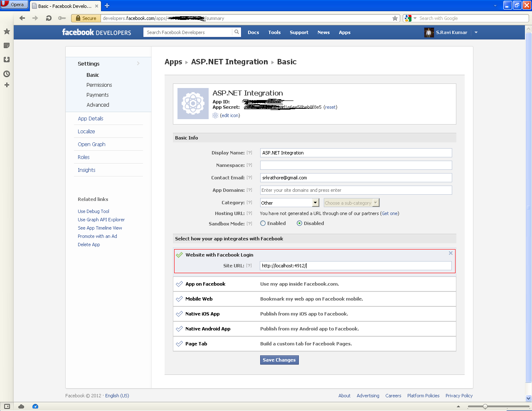Enable Sandbox Mode via Enabled radio button
This screenshot has height=411, width=532.
(x=262, y=223)
